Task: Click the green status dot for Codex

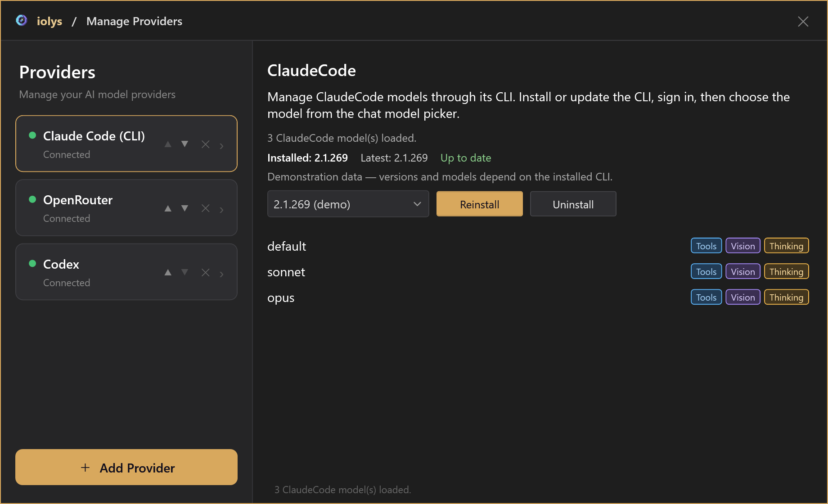Action: (32, 263)
